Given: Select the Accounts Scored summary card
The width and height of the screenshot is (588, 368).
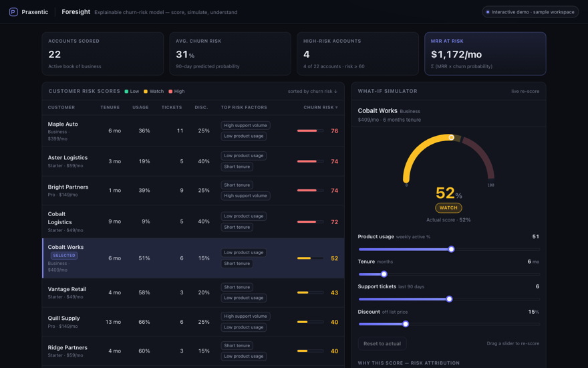Looking at the screenshot, I should [103, 54].
